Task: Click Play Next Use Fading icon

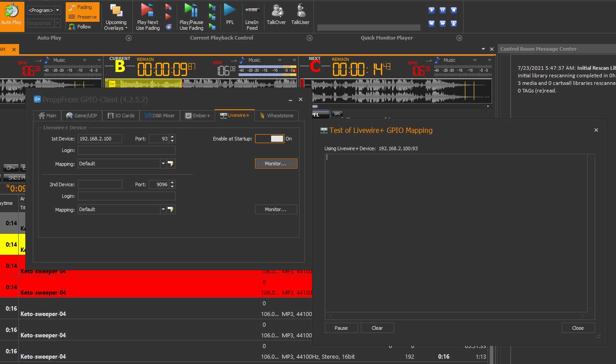Action: click(x=148, y=17)
